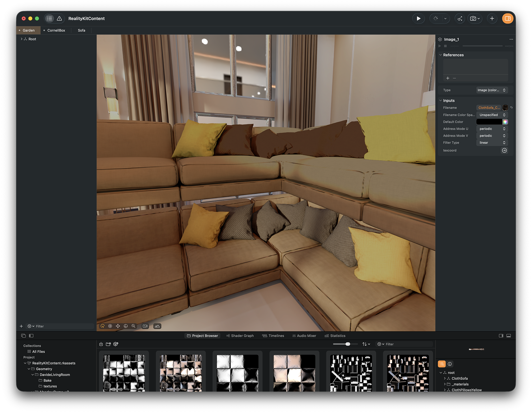Expand the Root node in hierarchy

click(22, 39)
